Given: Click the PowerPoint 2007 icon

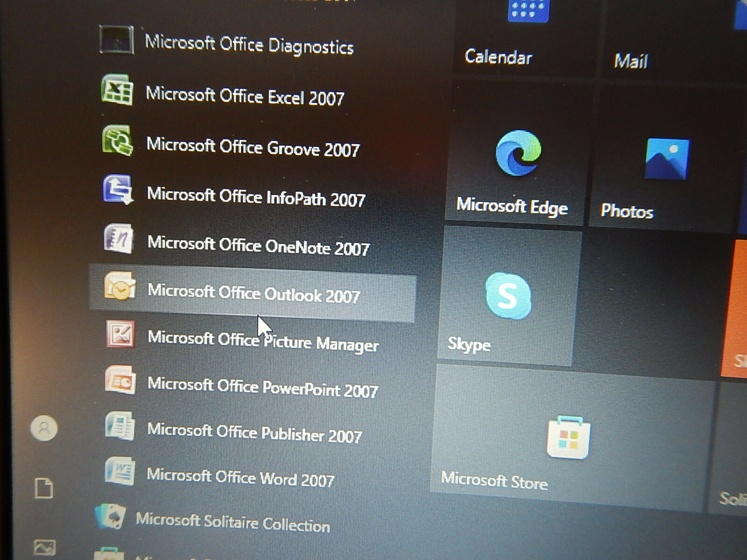Looking at the screenshot, I should (120, 380).
